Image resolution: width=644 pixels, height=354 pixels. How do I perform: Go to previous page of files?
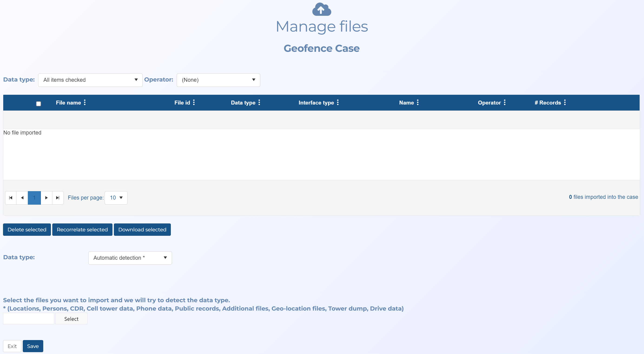pos(22,198)
